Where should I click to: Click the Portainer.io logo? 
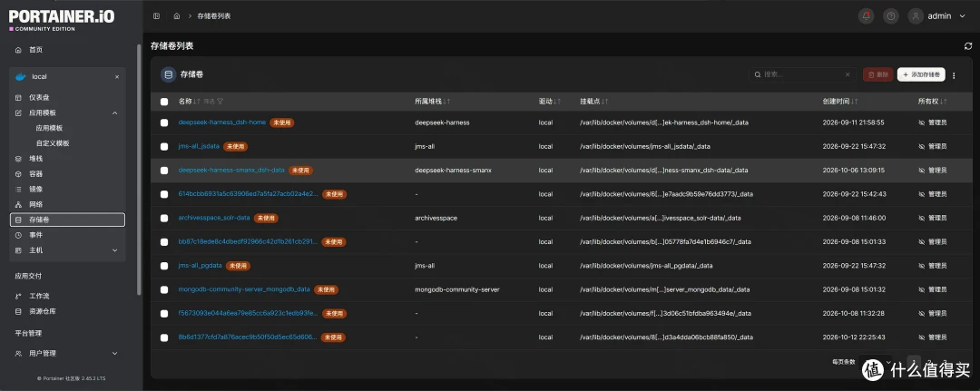click(x=62, y=19)
